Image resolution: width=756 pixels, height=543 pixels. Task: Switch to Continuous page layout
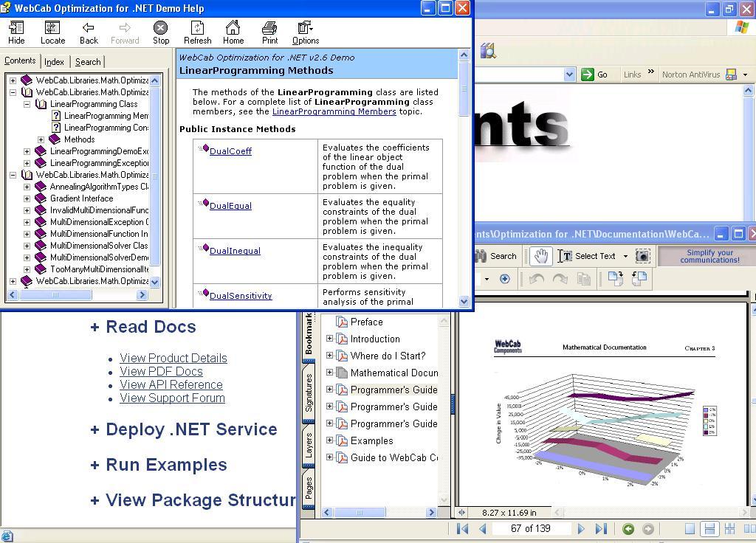(709, 528)
